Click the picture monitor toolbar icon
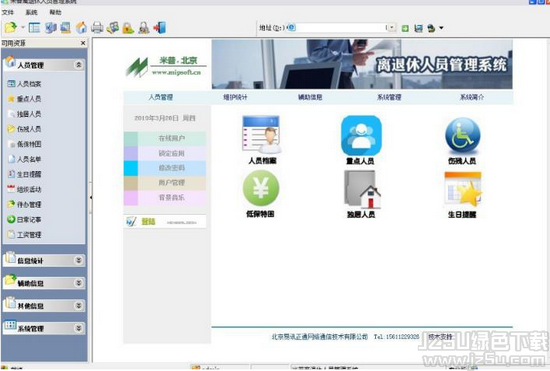 point(66,28)
